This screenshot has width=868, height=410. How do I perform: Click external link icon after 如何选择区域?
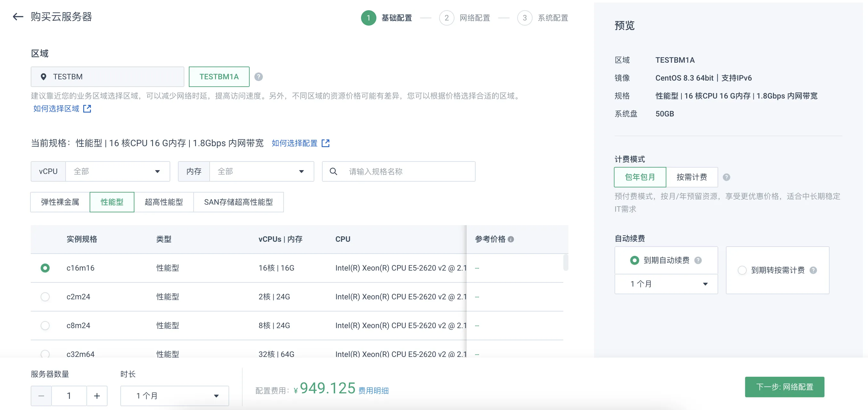[x=87, y=108]
